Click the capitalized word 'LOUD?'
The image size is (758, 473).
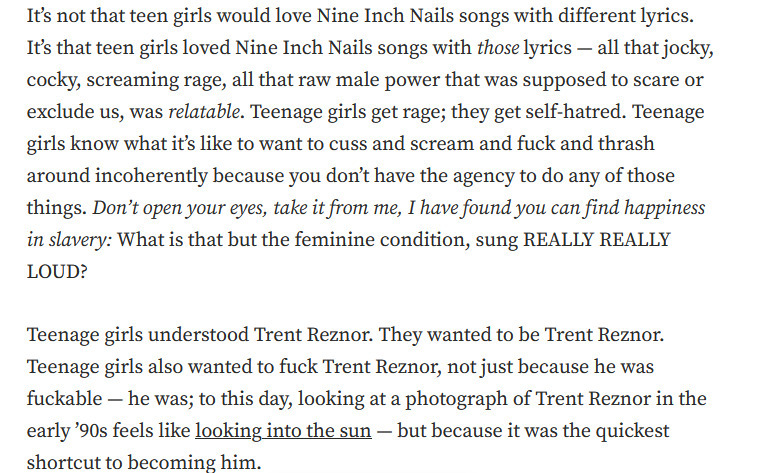click(x=57, y=272)
